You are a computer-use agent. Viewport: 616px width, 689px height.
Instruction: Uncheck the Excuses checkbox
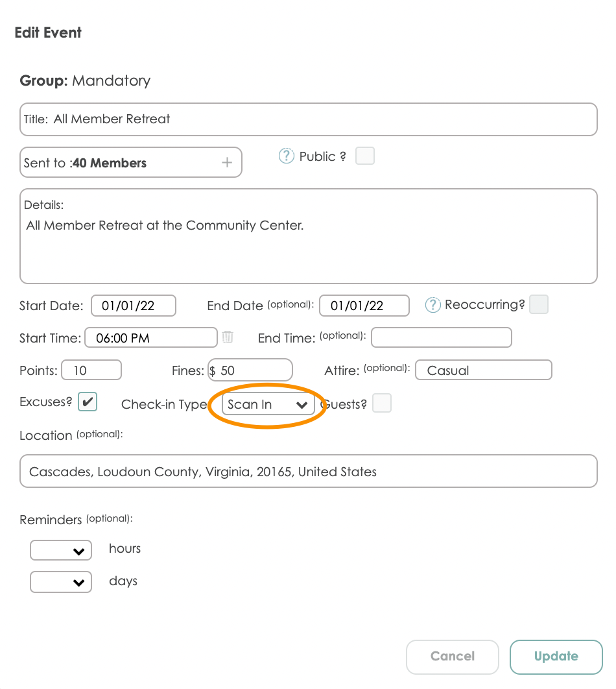tap(88, 402)
